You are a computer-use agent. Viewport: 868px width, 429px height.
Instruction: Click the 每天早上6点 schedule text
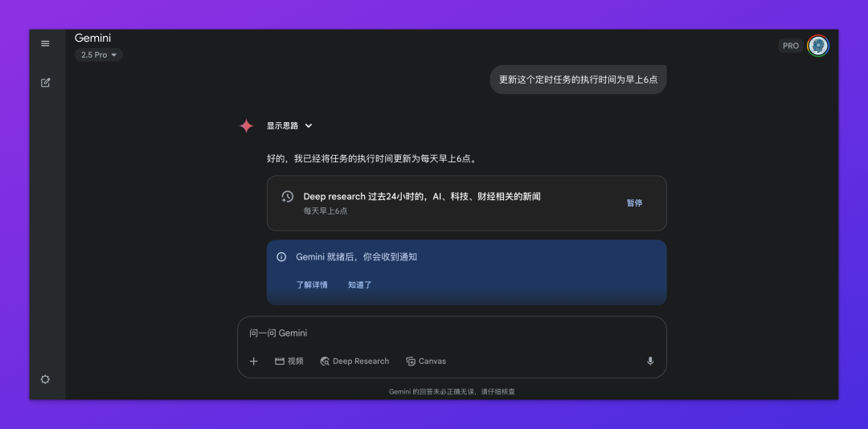(325, 211)
